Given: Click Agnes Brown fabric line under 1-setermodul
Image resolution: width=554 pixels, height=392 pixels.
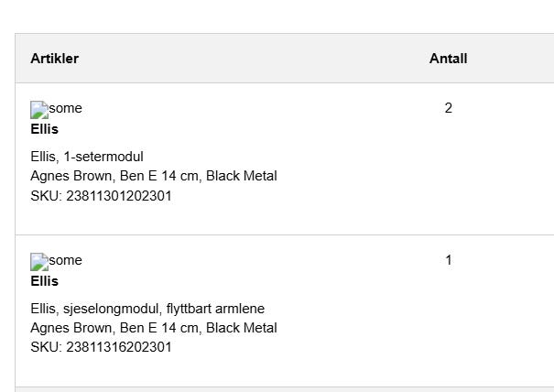Looking at the screenshot, I should 153,176.
